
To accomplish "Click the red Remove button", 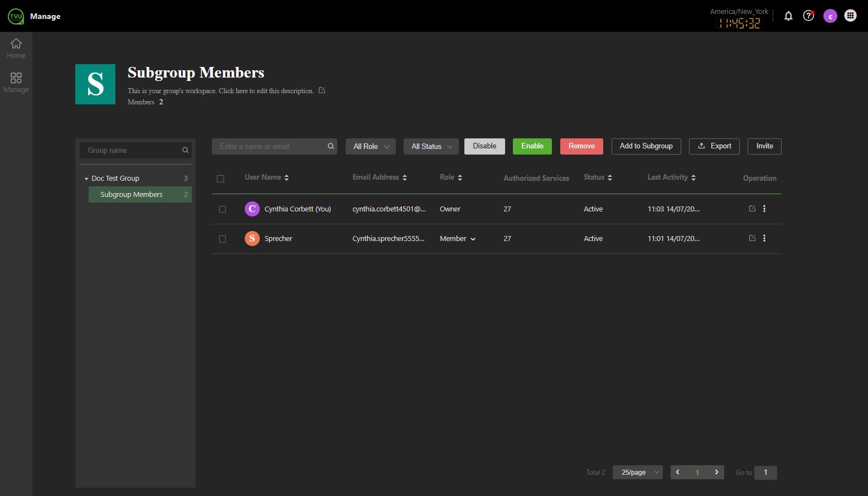I will [x=581, y=146].
